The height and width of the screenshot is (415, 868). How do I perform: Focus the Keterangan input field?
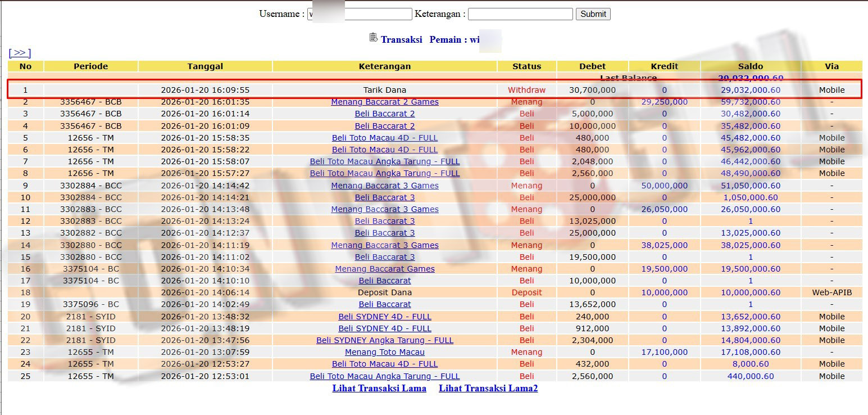click(520, 14)
